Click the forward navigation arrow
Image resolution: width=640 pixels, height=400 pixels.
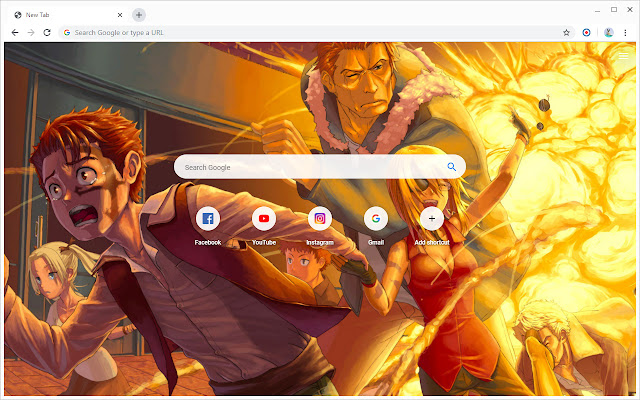pos(31,33)
